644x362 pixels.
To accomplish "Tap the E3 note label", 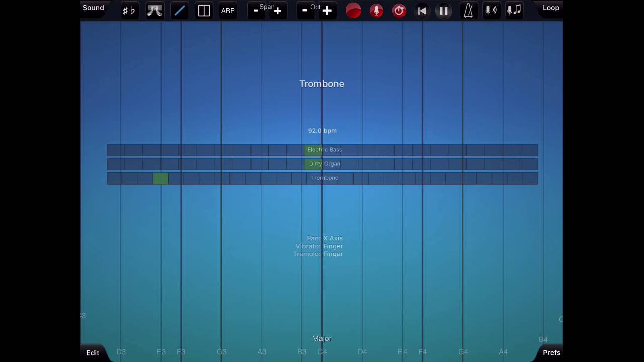I will coord(161,352).
